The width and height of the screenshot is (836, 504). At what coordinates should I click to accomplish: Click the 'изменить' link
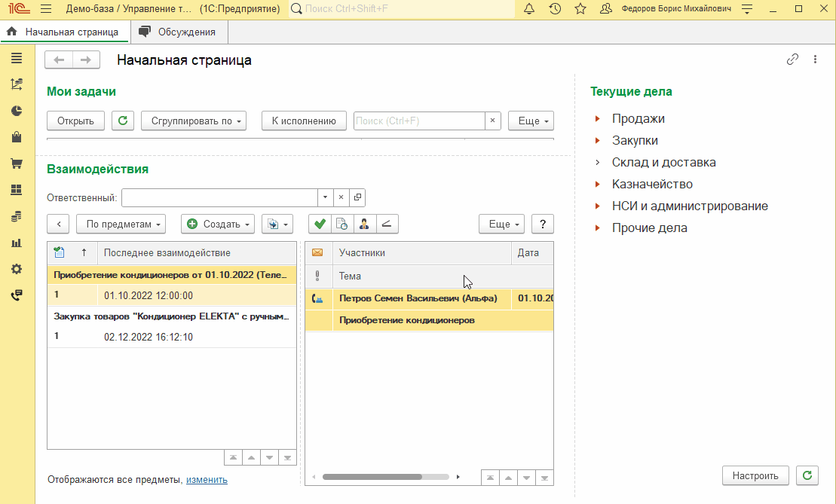[x=207, y=480]
